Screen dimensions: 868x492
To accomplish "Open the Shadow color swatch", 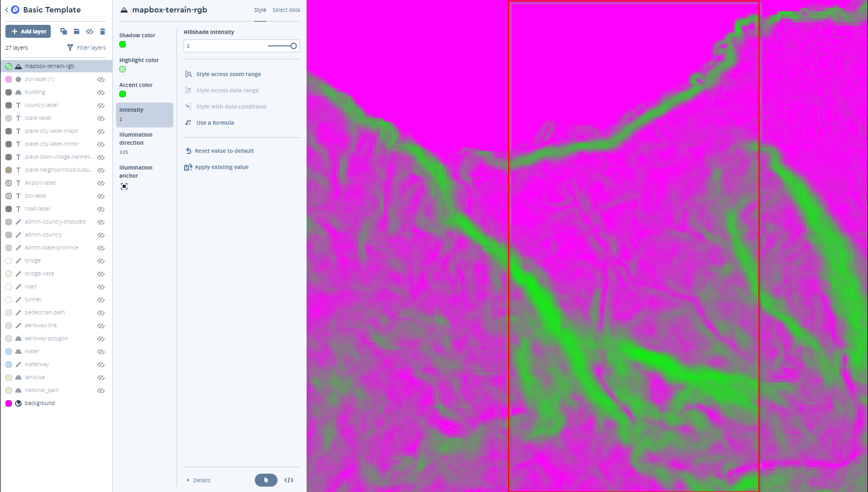I will [122, 44].
